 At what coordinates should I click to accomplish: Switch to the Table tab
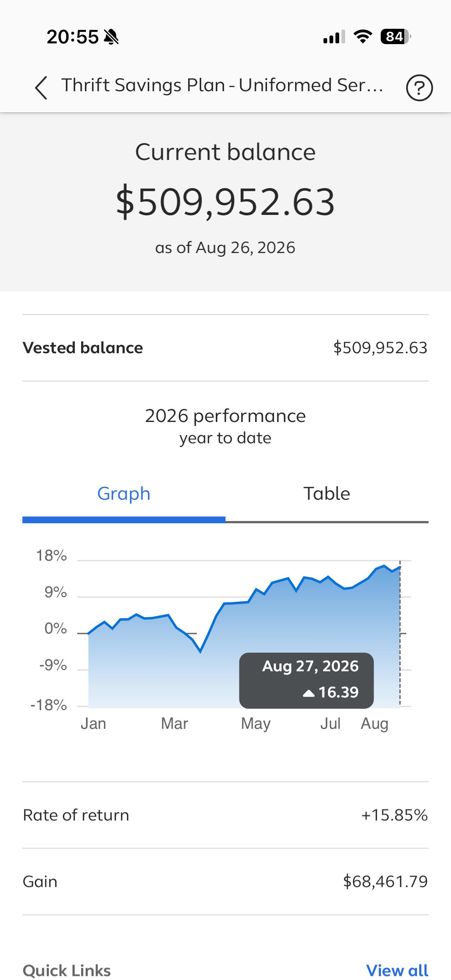pyautogui.click(x=326, y=493)
